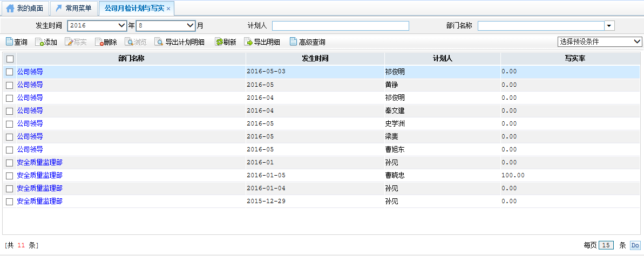This screenshot has height=257, width=644.
Task: Toggle the select-all checkbox in table header
Action: tap(10, 59)
